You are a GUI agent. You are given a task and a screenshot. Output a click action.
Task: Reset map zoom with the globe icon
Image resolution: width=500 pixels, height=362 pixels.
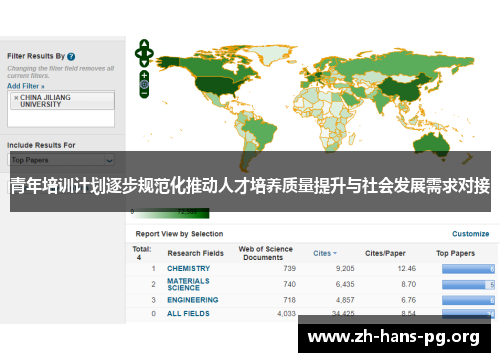[x=144, y=84]
